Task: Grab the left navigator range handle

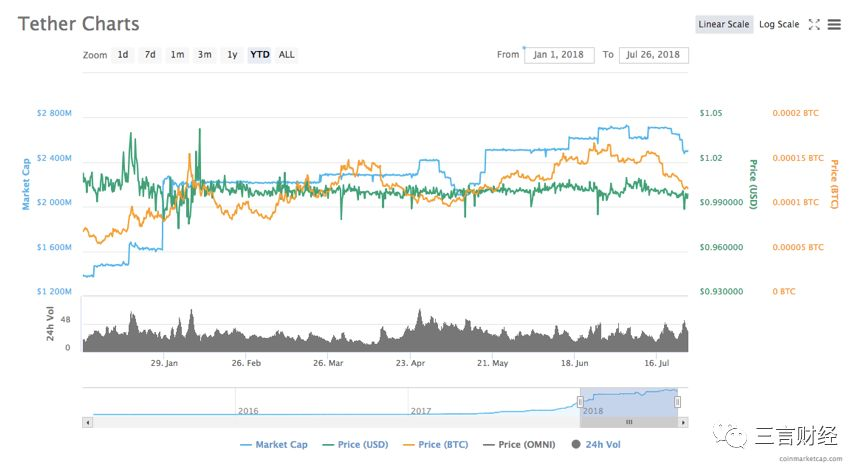Action: pyautogui.click(x=580, y=402)
